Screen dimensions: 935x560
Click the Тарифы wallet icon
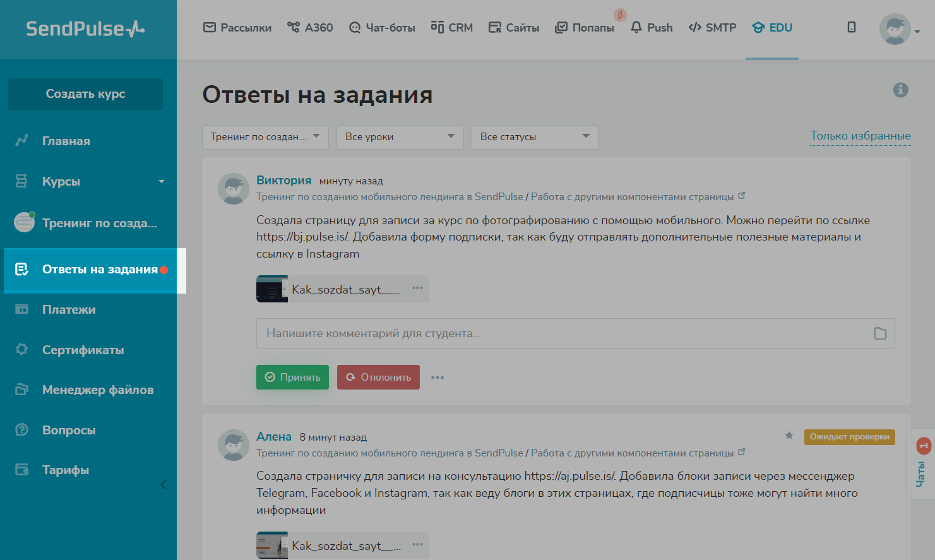(21, 470)
